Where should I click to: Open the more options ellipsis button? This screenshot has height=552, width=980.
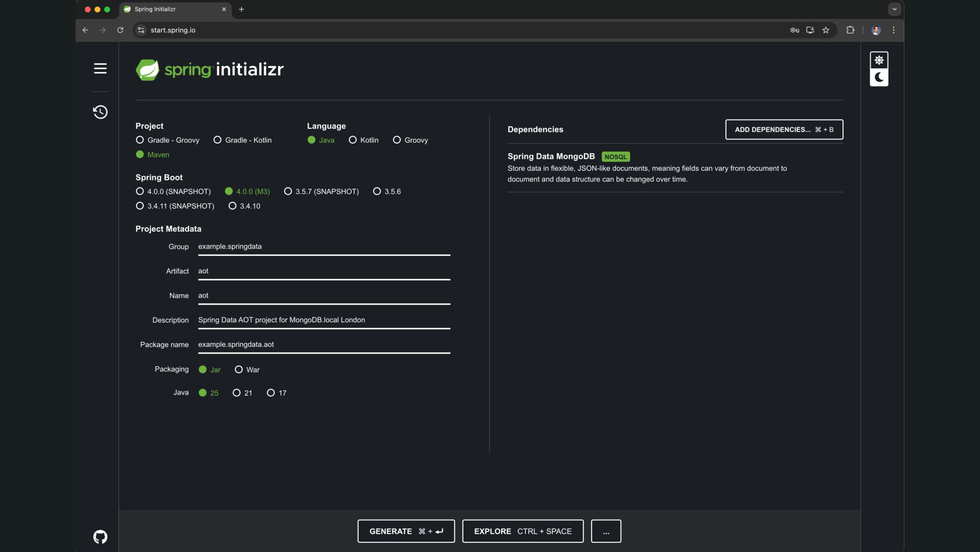coord(606,532)
